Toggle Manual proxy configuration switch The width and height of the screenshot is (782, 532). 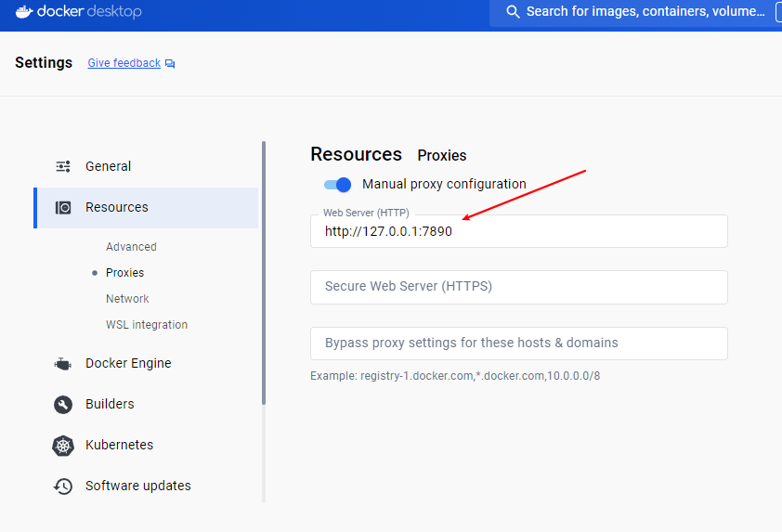338,185
